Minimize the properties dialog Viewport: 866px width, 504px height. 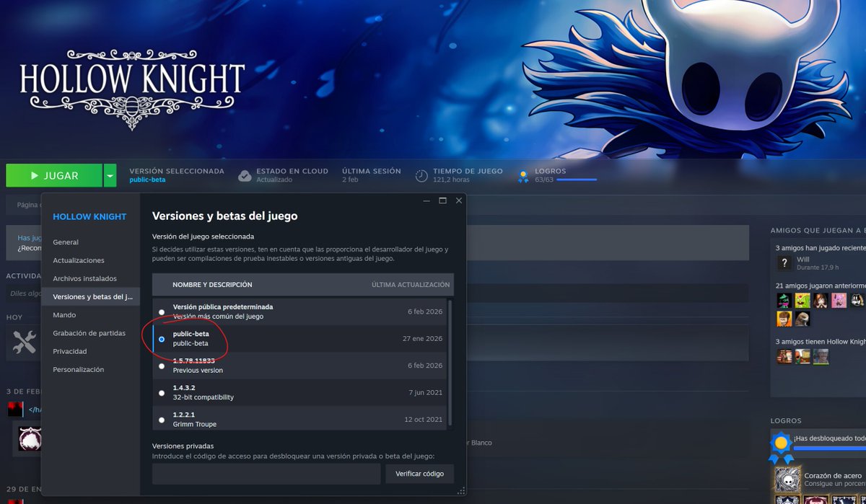tap(426, 200)
